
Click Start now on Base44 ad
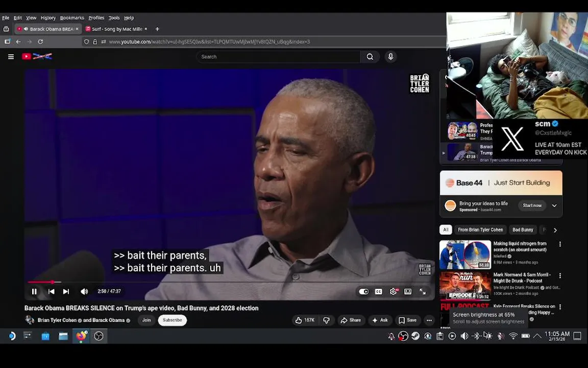pyautogui.click(x=532, y=205)
